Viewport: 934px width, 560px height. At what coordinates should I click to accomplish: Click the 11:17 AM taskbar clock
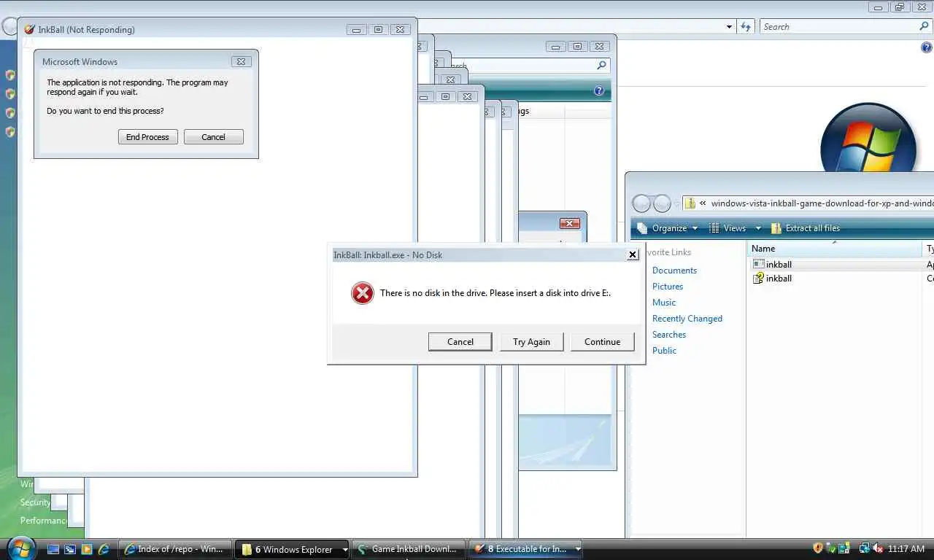pos(906,549)
